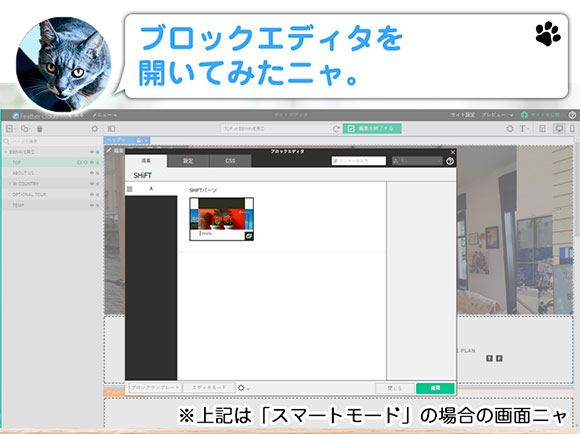Toggle visibility eye for TEMP page

pyautogui.click(x=91, y=205)
